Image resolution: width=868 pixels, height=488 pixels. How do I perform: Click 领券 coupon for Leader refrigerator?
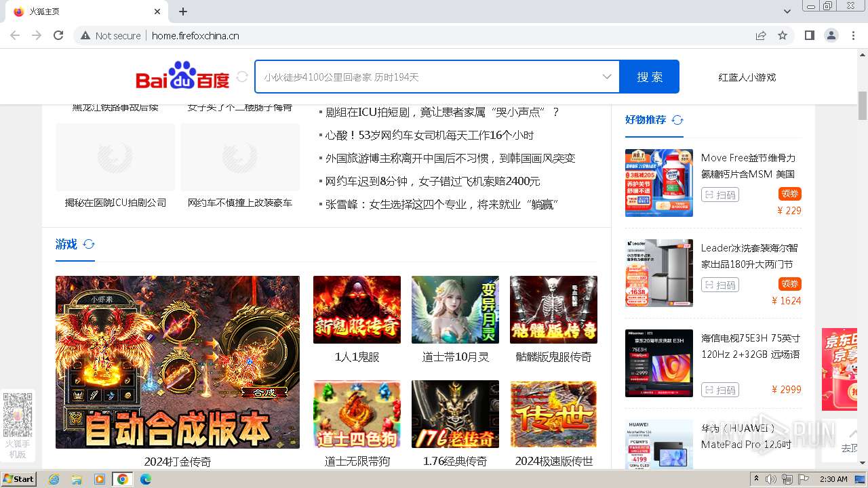click(790, 284)
